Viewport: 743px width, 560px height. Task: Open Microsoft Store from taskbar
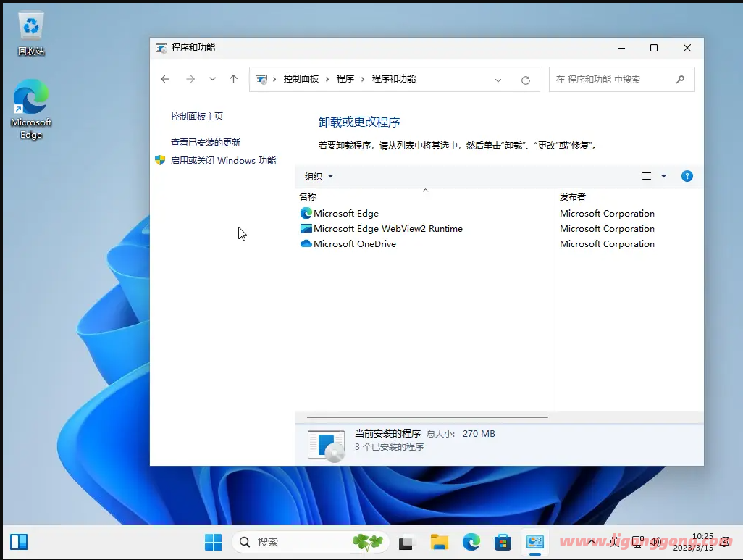point(503,542)
